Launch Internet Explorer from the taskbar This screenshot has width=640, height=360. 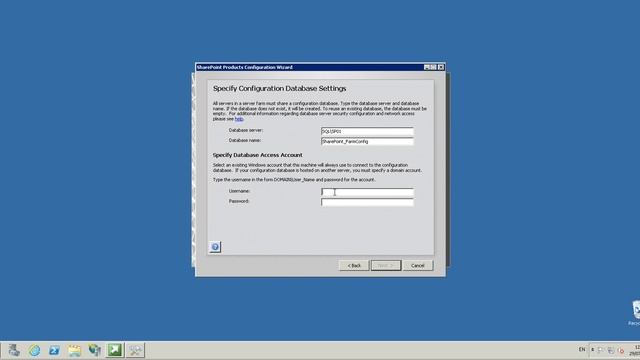click(x=34, y=350)
